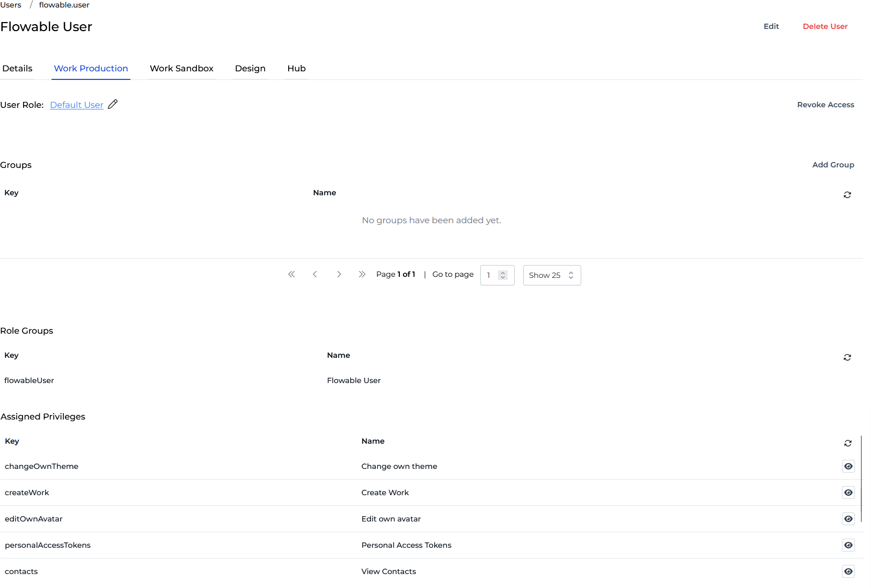Switch to the Work Sandbox tab
Viewport: 871px width, 588px height.
[x=181, y=68]
